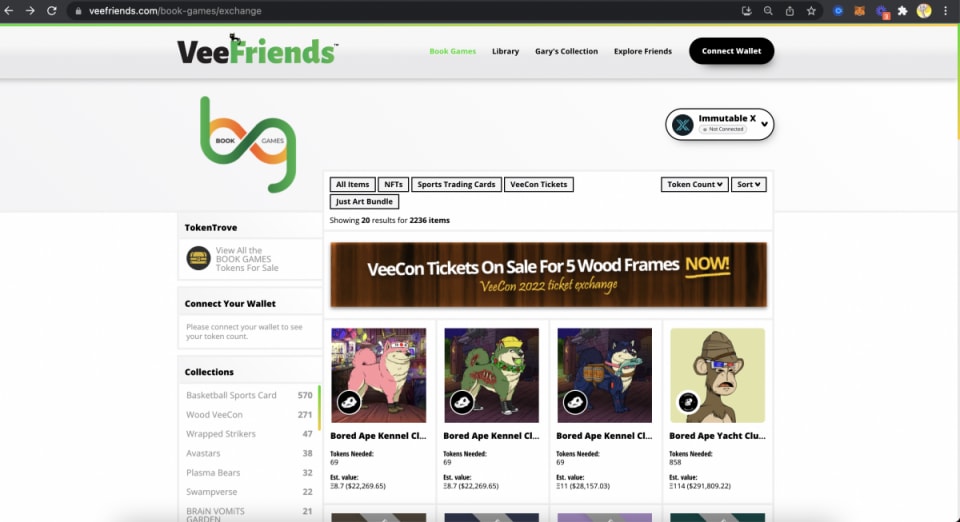This screenshot has width=960, height=522.
Task: Click the Immutable X logo icon
Action: (x=683, y=124)
